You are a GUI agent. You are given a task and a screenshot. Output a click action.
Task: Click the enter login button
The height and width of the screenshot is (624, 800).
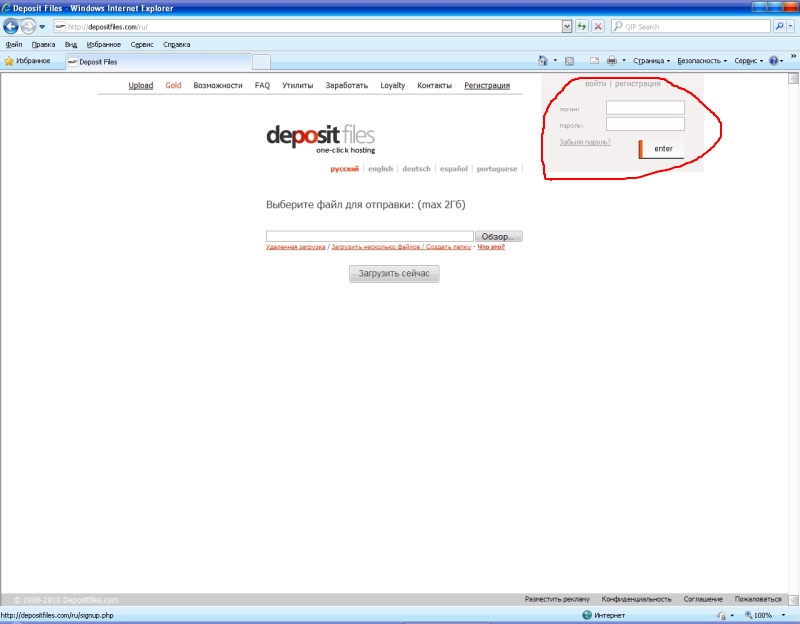pyautogui.click(x=661, y=149)
